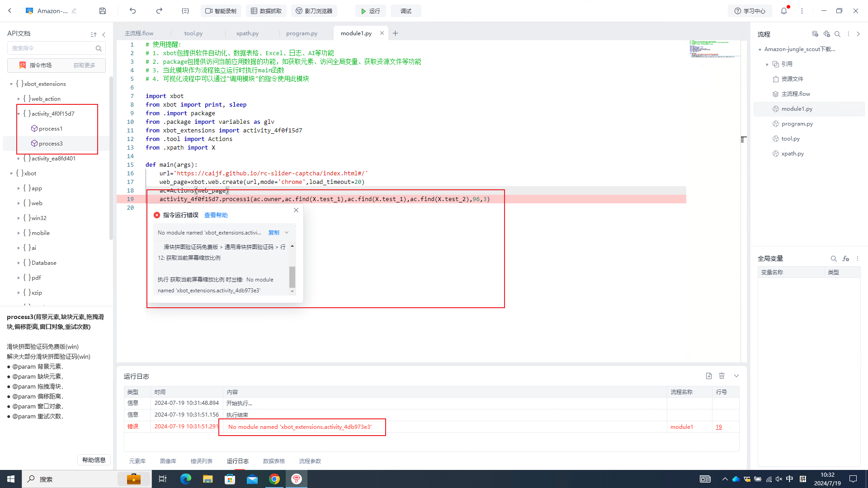Viewport: 868px width, 488px height.
Task: Click the undo arrow icon
Action: tap(132, 11)
